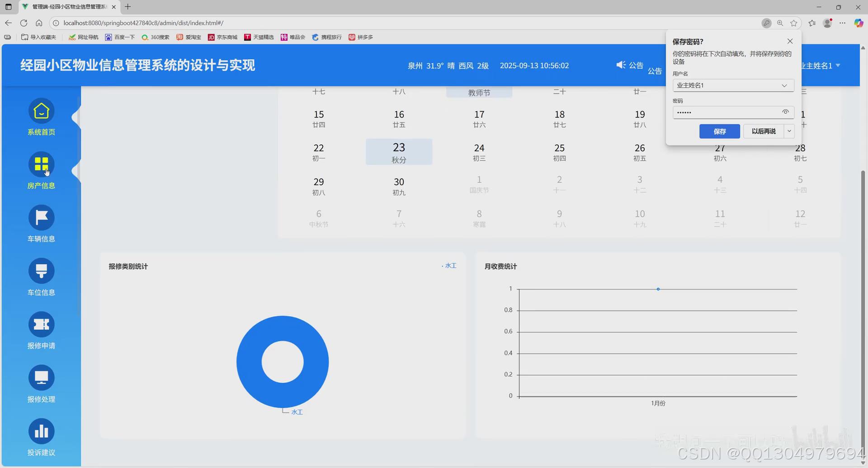This screenshot has height=468, width=868.
Task: Open the 投诉建议 bar chart icon
Action: (41, 431)
